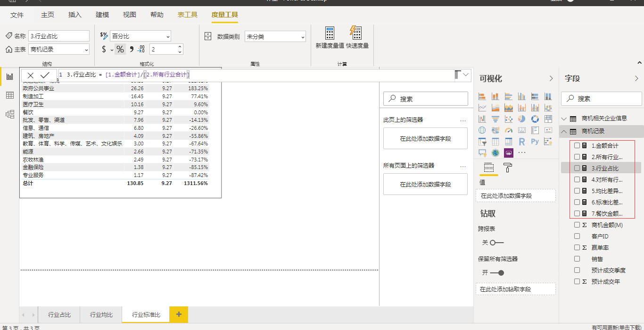Expand the formula bar chevron

[x=466, y=75]
